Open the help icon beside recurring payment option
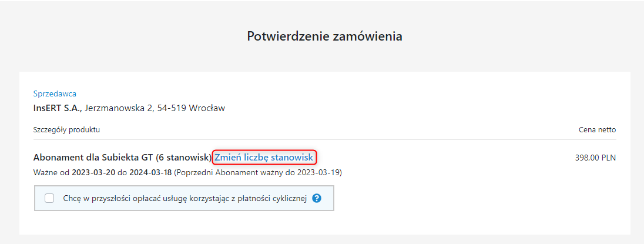Screen dimensions: 644x244 (316, 198)
